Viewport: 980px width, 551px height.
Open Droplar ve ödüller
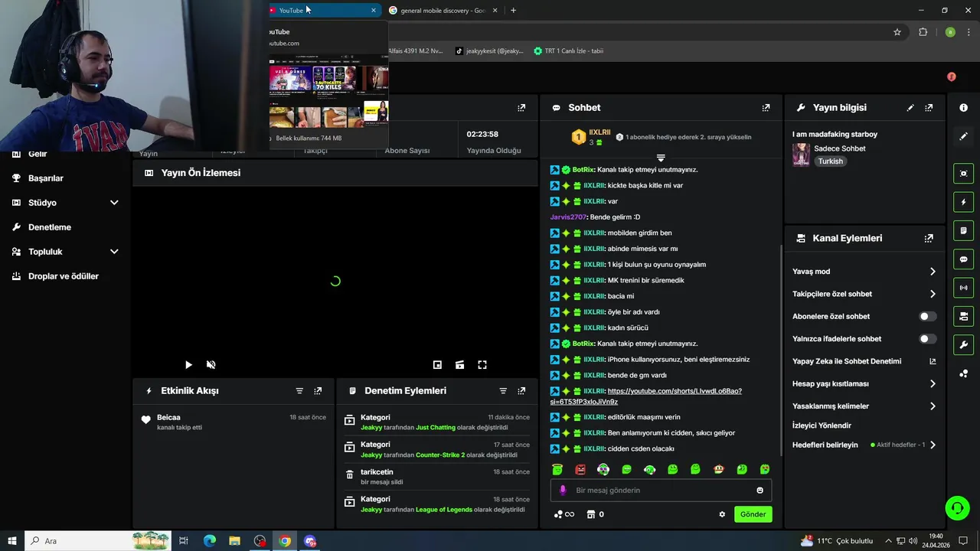pyautogui.click(x=64, y=276)
